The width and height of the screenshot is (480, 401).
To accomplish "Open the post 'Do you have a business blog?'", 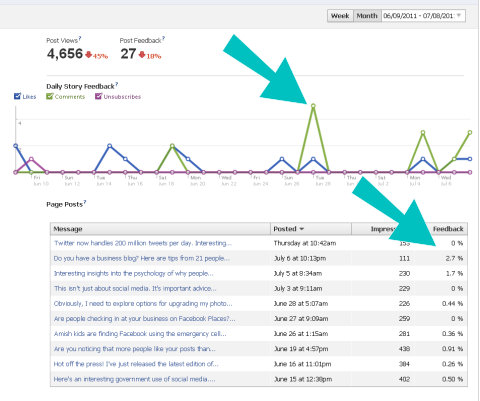I will tap(142, 258).
